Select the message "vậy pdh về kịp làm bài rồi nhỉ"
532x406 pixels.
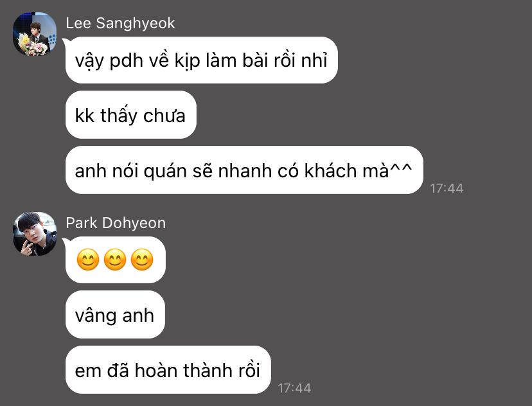(x=202, y=60)
